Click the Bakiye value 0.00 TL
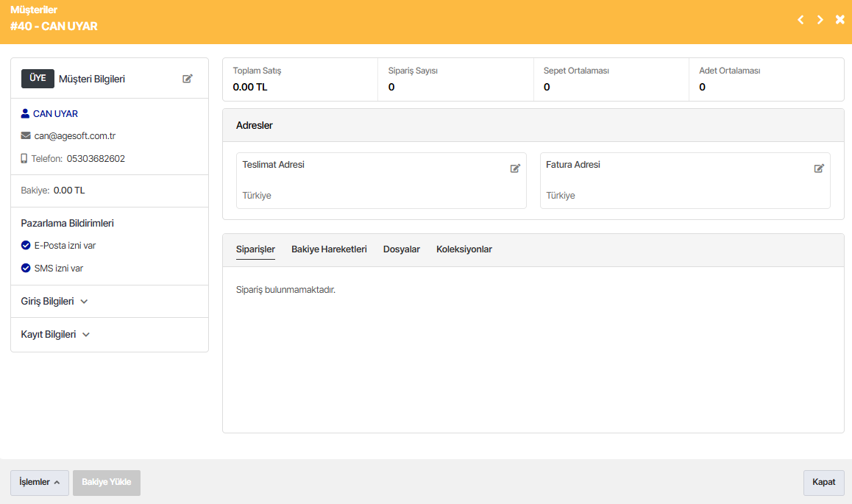 click(x=69, y=191)
